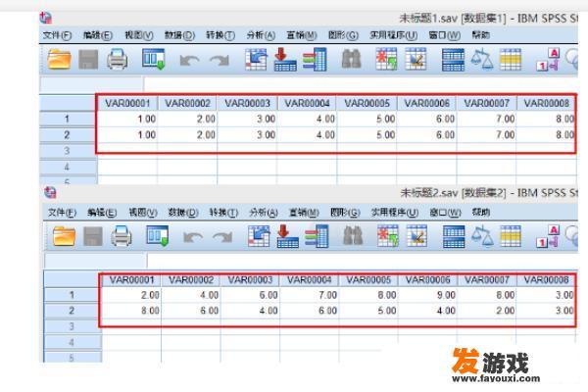This screenshot has height=392, width=588.
Task: Click the Save icon in 数据集2 window
Action: click(x=93, y=236)
